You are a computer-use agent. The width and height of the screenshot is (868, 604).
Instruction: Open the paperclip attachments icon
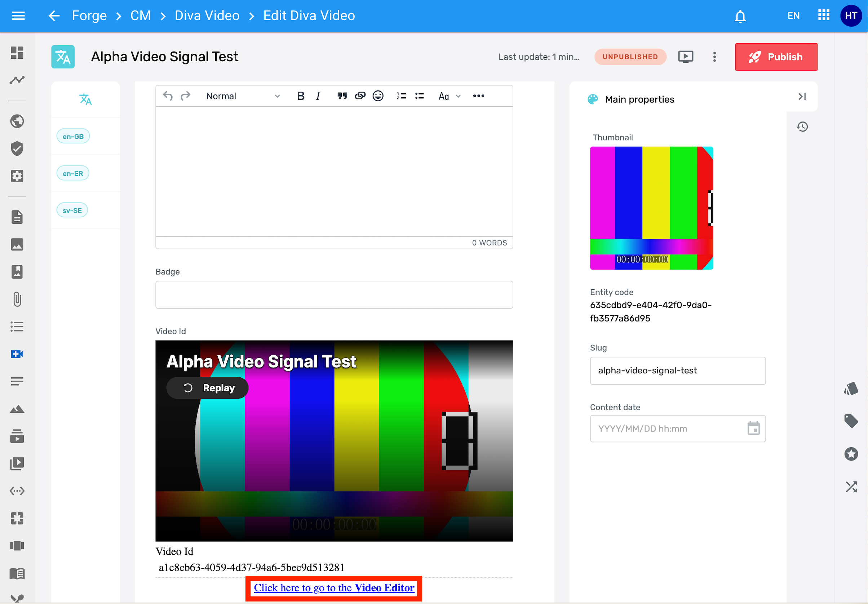17,299
